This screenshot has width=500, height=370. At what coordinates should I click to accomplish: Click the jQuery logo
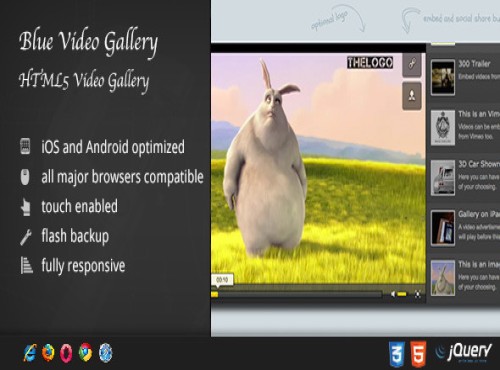(x=463, y=353)
